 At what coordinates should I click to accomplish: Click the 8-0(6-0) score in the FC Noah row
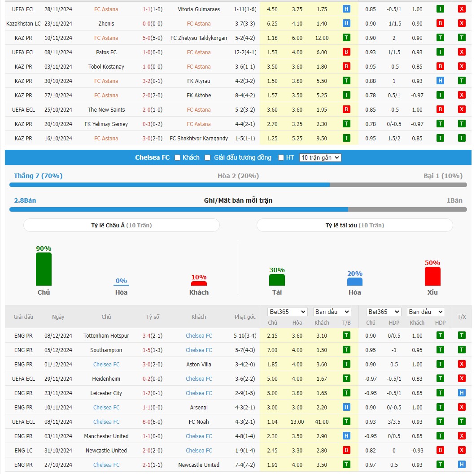[153, 422]
